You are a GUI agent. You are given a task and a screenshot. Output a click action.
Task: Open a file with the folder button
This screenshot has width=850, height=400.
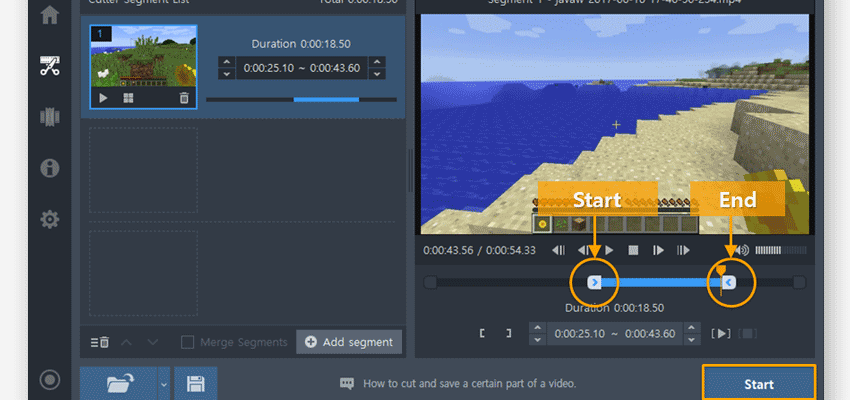click(119, 383)
